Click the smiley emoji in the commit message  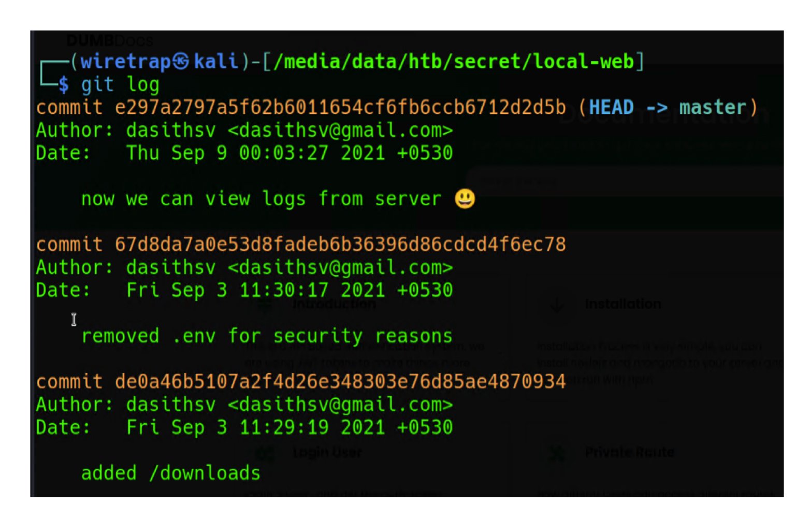[x=465, y=199]
